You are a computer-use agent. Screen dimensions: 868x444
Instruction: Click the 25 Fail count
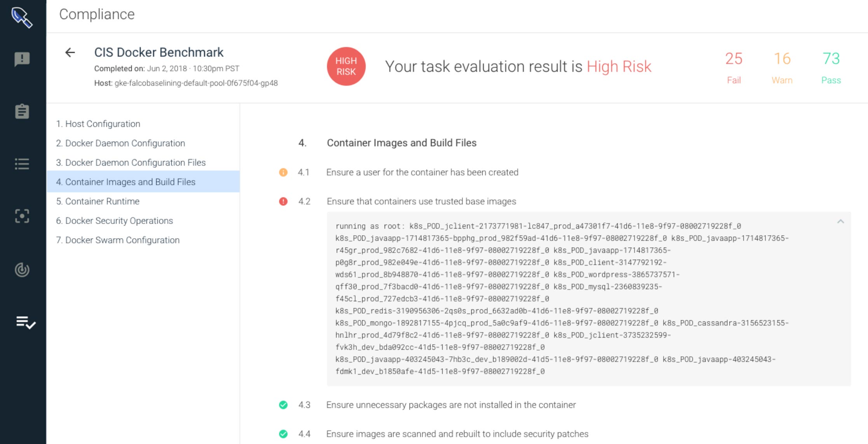tap(734, 67)
